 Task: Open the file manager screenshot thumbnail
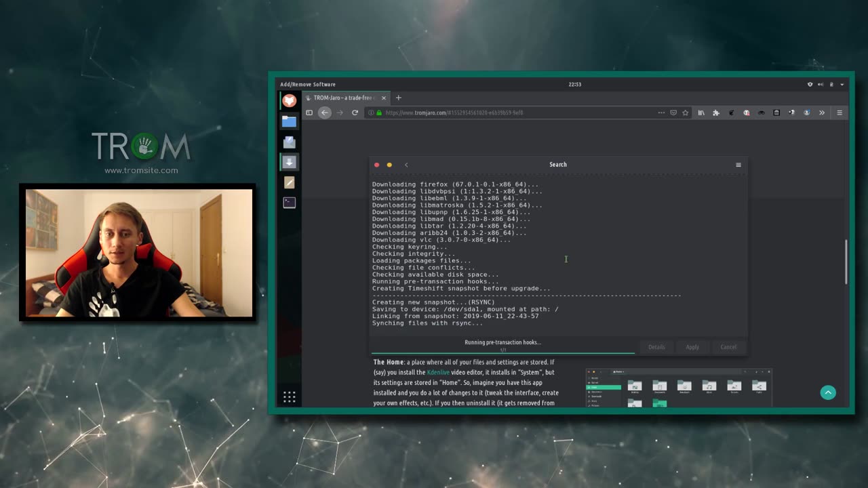679,388
